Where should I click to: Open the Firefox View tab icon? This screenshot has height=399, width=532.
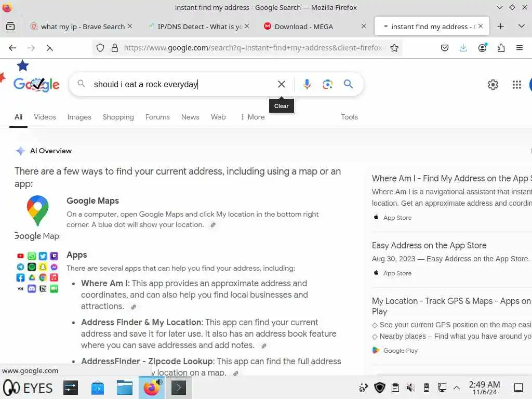[x=10, y=26]
